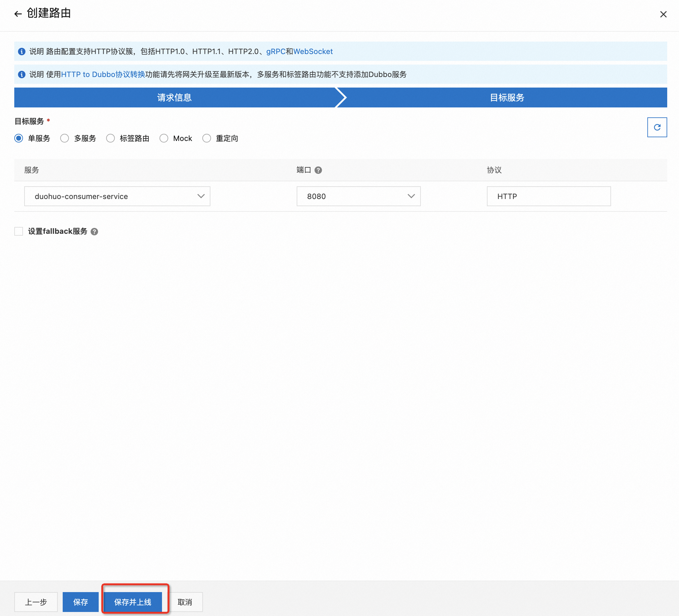Click the 保存并上线 button
679x616 pixels.
(133, 602)
